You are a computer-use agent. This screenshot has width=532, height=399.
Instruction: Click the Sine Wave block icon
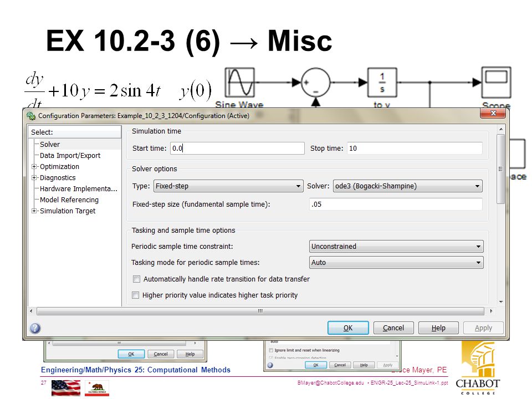[x=240, y=82]
